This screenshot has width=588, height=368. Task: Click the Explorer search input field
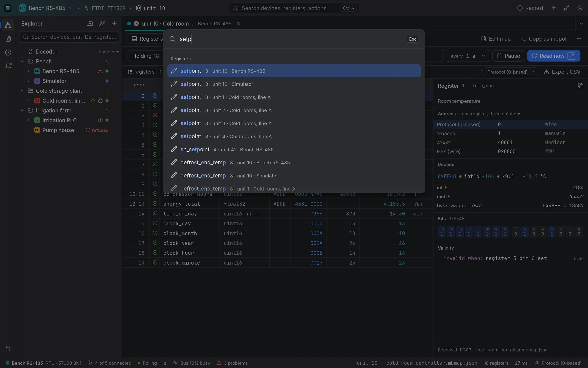point(69,37)
